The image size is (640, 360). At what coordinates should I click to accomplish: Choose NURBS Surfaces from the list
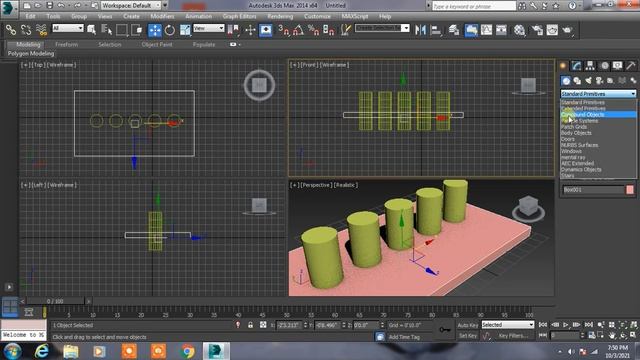pyautogui.click(x=598, y=145)
